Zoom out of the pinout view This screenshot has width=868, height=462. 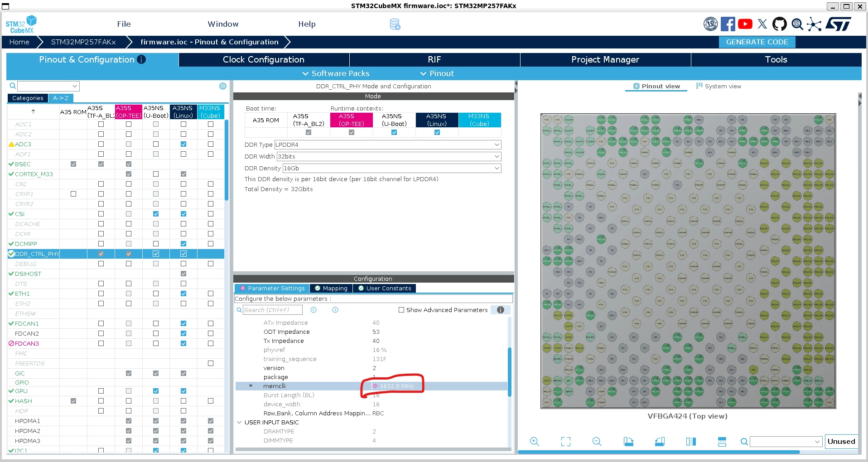(597, 442)
